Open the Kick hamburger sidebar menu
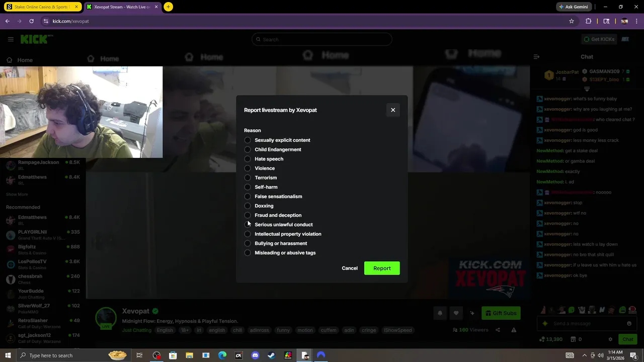Image resolution: width=644 pixels, height=362 pixels. [x=11, y=39]
